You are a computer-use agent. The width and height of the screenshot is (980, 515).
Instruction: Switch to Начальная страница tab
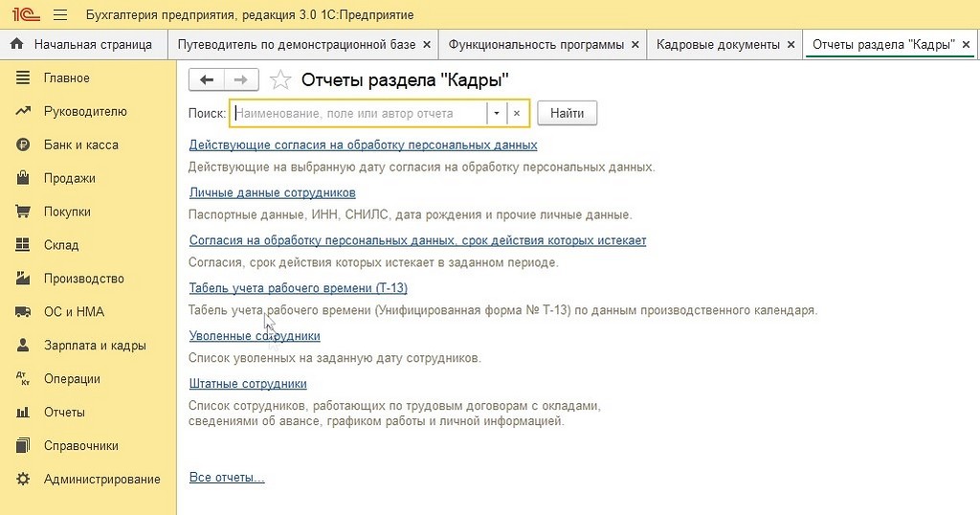click(84, 44)
